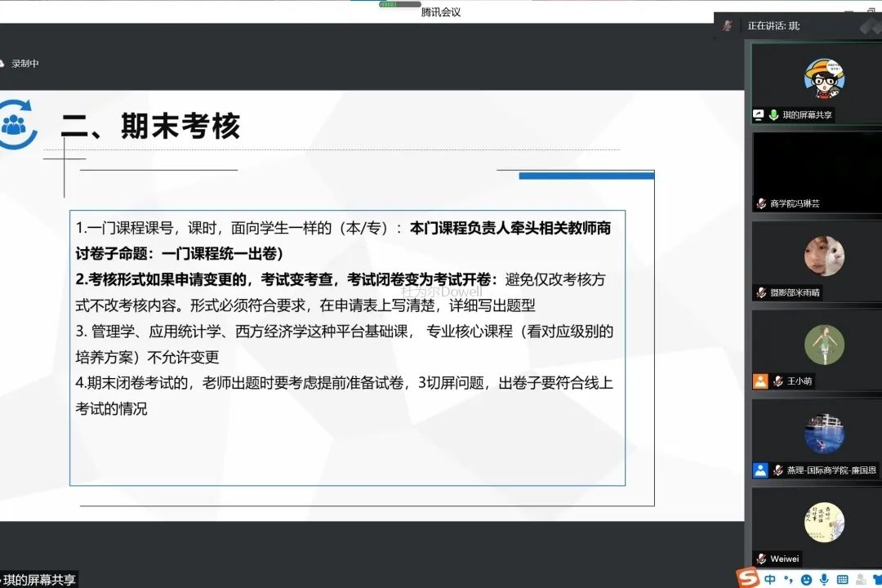Toggle the Sogou punctuation mode button
Viewport: 882px width, 588px height.
[x=788, y=580]
